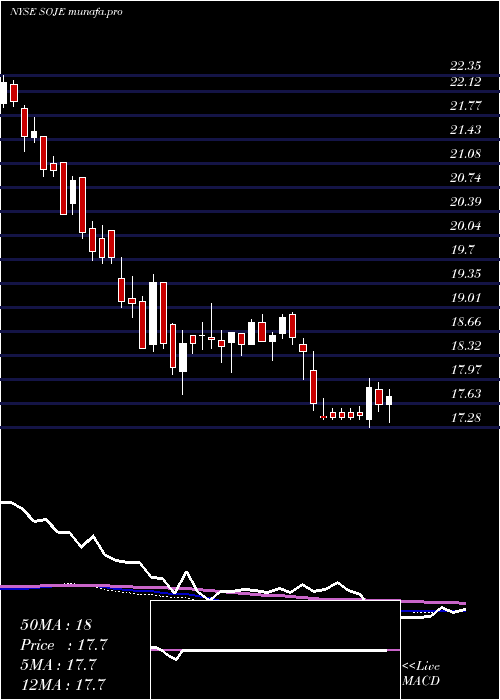Click the 12MA : 17.7 readout

[x=63, y=684]
